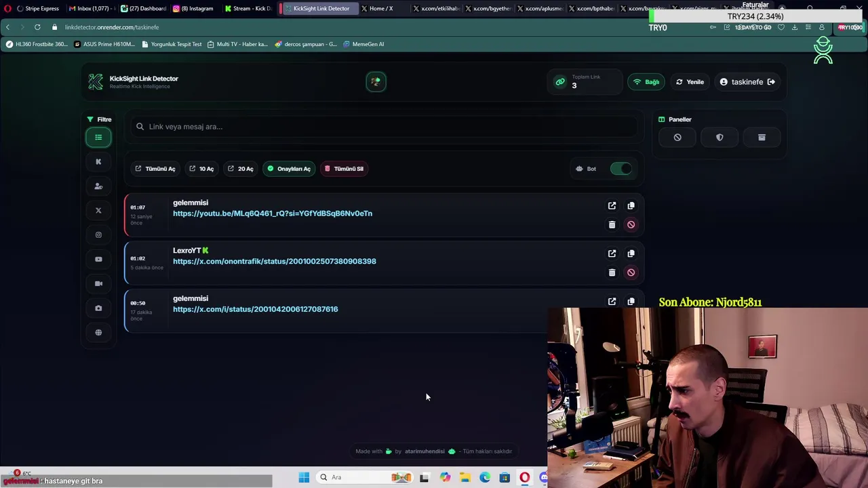Click the 20 Aç button

point(241,169)
